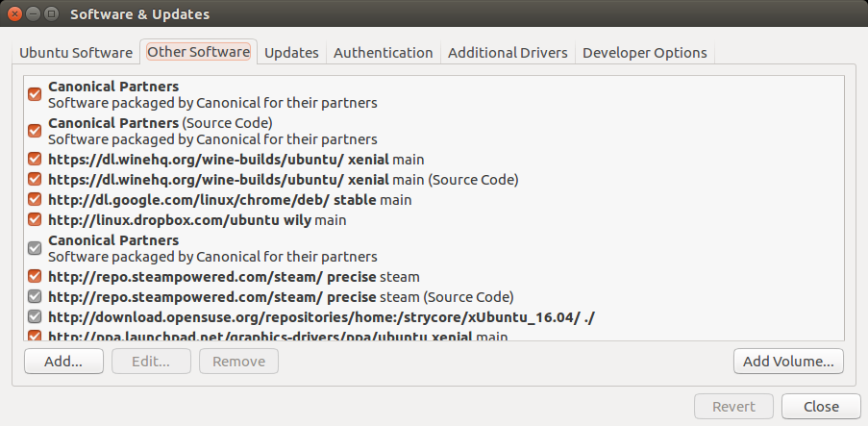Image resolution: width=868 pixels, height=426 pixels.
Task: Toggle winehq xenial main (Source Code) checkbox
Action: (35, 180)
